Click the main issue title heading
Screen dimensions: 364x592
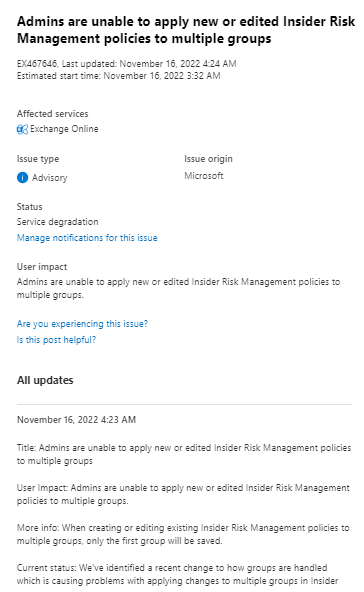point(186,30)
